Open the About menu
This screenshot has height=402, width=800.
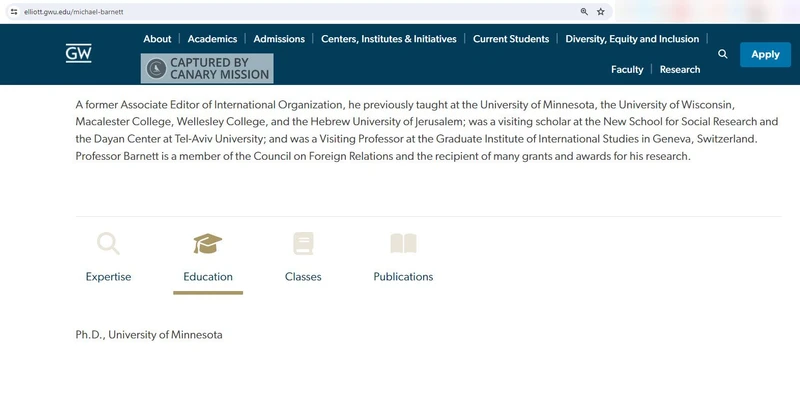[157, 39]
